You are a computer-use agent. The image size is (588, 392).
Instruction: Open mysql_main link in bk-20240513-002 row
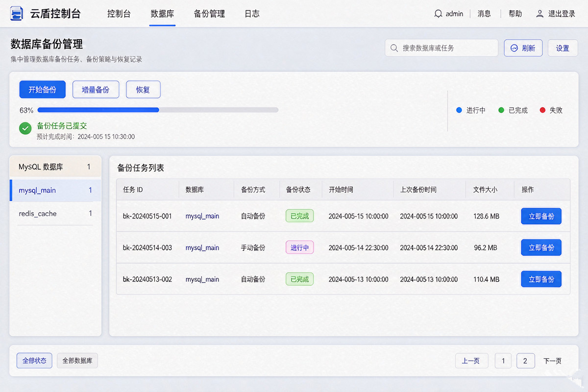[x=202, y=279]
